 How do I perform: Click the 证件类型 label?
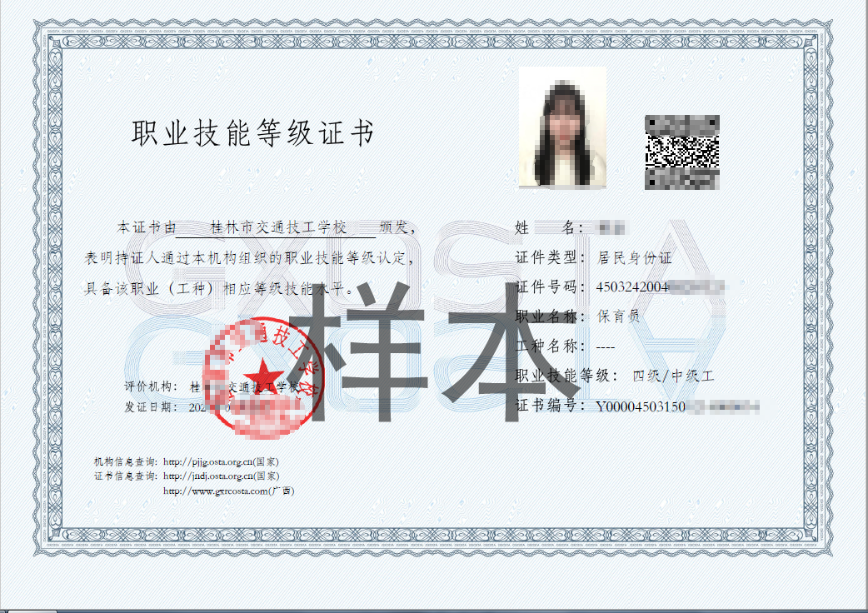(x=551, y=257)
